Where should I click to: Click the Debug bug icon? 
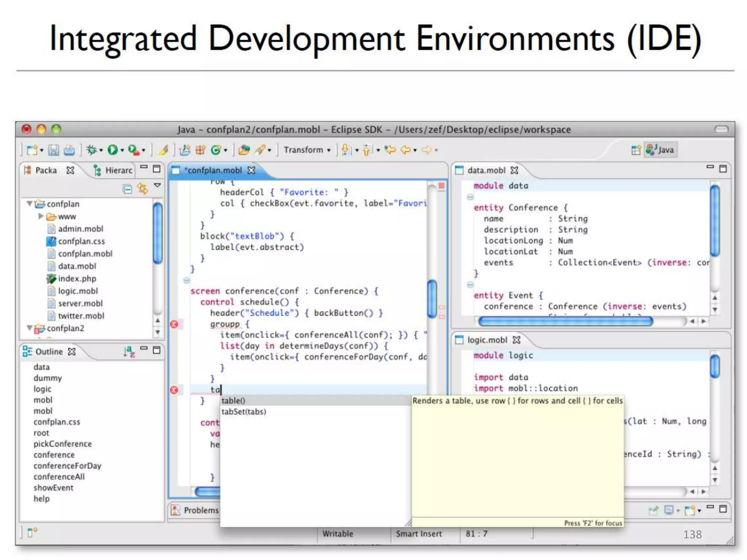click(x=92, y=150)
